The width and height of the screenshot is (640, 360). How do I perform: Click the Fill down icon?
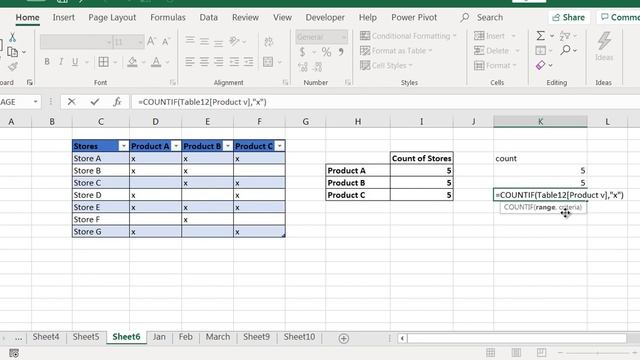coord(540,51)
